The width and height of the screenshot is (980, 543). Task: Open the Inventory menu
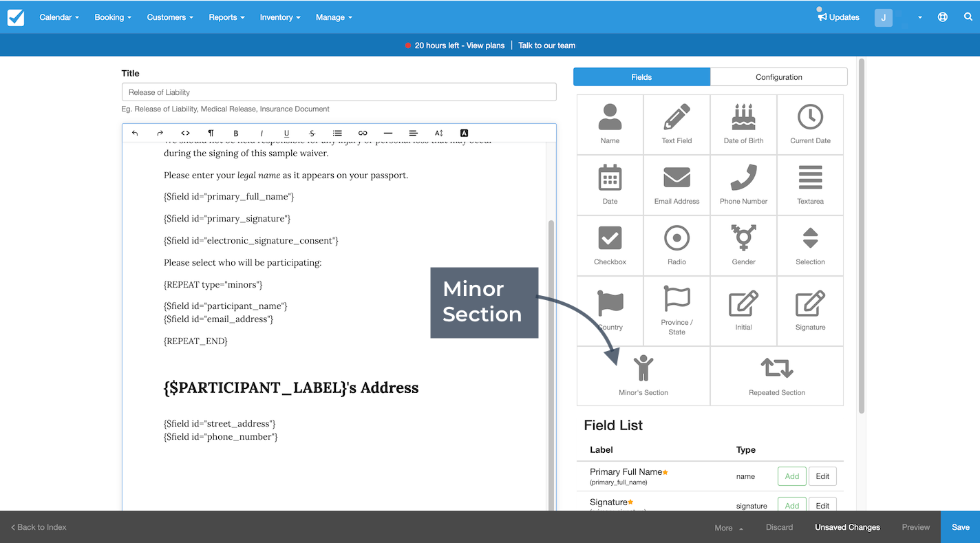point(280,17)
